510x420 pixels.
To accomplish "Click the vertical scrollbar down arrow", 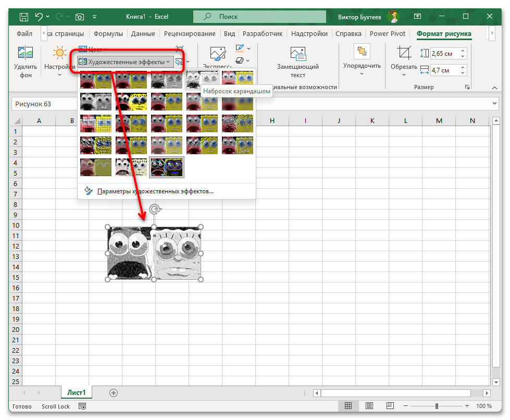I will 496,382.
